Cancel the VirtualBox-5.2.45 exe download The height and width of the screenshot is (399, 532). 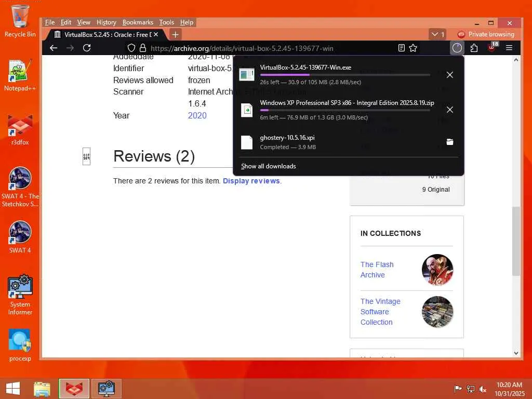[449, 75]
